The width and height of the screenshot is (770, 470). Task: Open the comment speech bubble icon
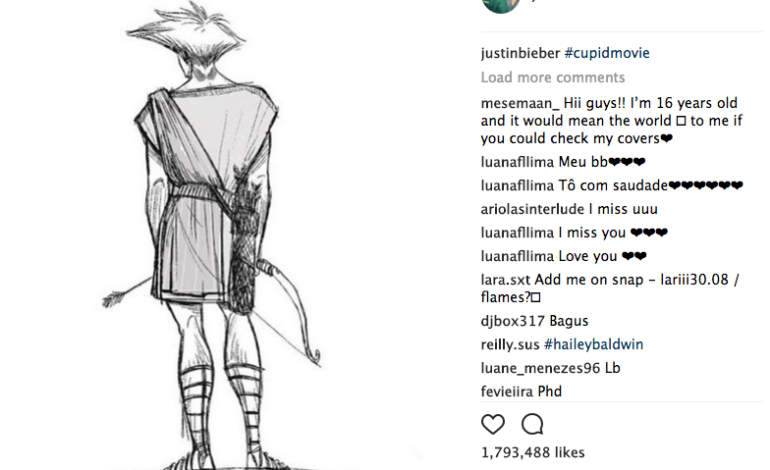532,424
